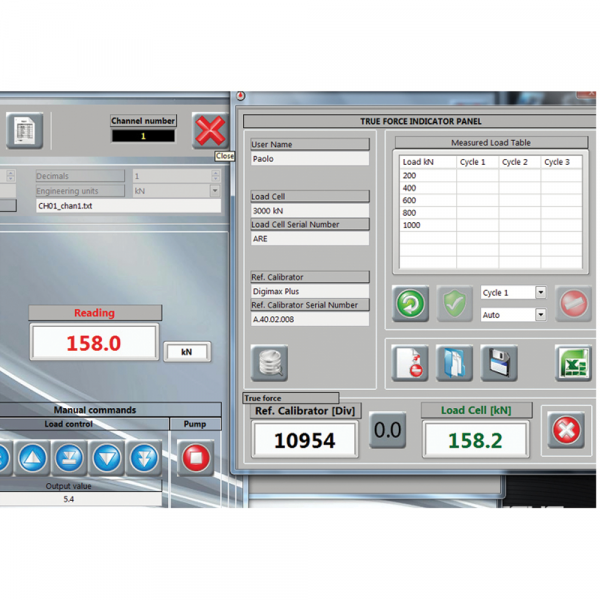
Task: Click the blue open folder icon
Action: 454,363
